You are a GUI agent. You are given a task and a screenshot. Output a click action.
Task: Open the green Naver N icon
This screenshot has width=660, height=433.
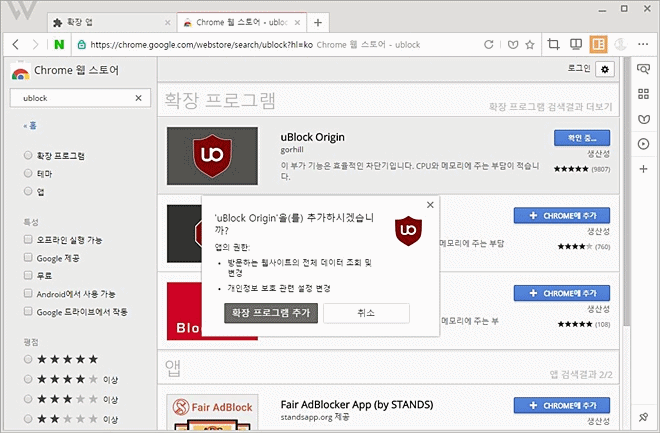[59, 44]
